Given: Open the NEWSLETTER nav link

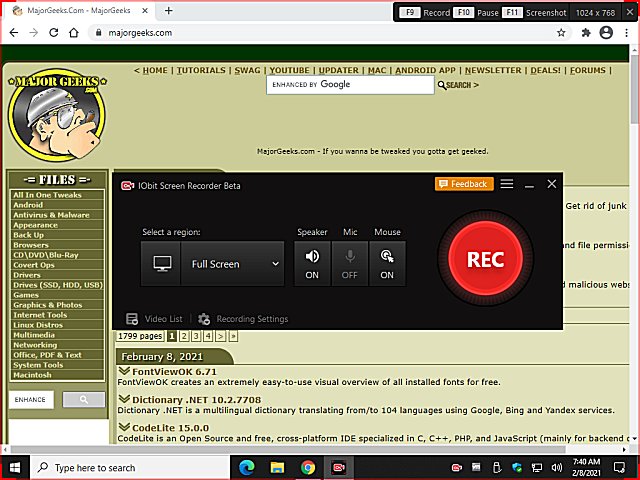Looking at the screenshot, I should [x=493, y=70].
